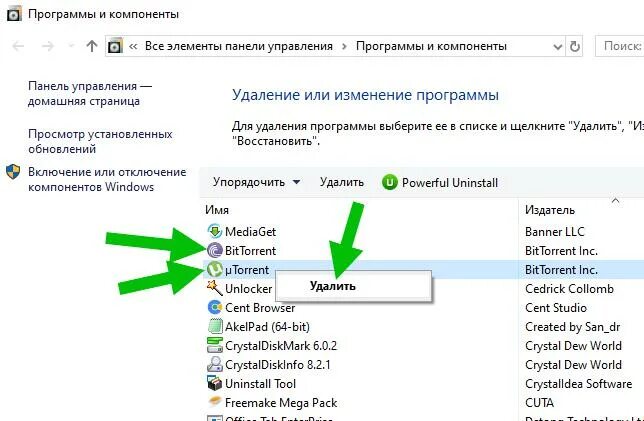This screenshot has width=644, height=421.
Task: Go up one folder level
Action: 92,46
